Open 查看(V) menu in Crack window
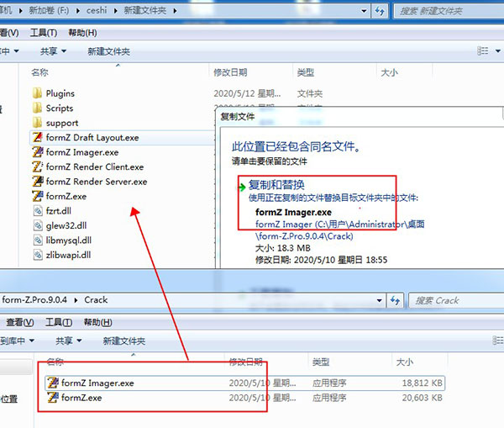This screenshot has height=428, width=504. click(x=20, y=322)
